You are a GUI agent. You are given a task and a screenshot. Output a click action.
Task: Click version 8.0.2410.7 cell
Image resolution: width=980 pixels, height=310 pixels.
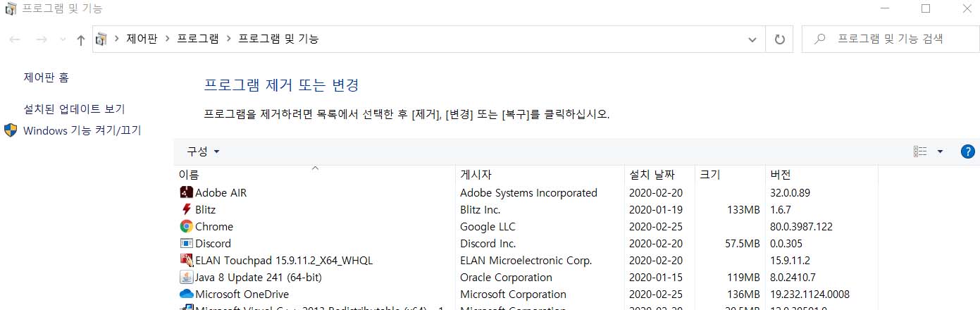[x=793, y=277]
